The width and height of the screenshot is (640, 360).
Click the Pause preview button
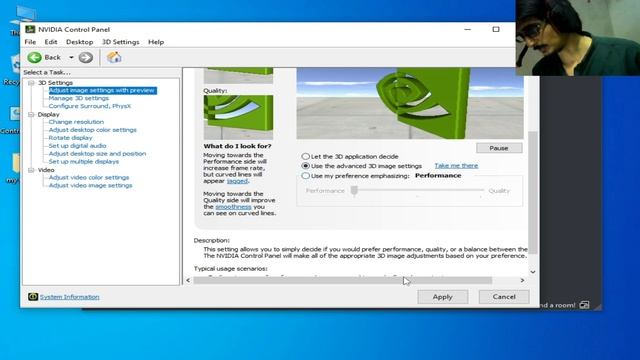pos(499,148)
